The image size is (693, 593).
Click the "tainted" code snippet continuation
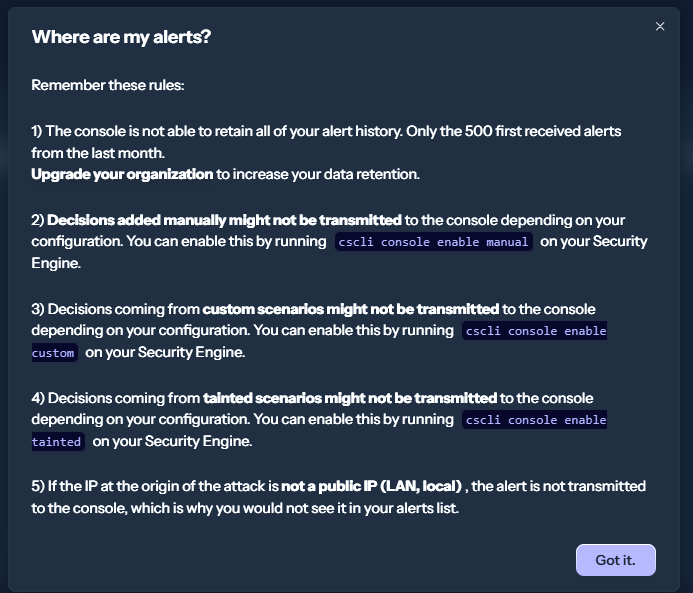[x=57, y=442]
